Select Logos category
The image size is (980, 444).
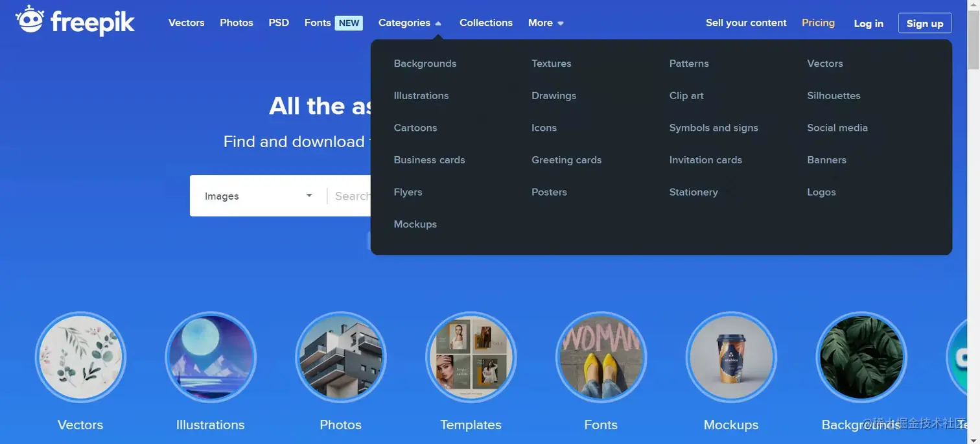tap(822, 193)
